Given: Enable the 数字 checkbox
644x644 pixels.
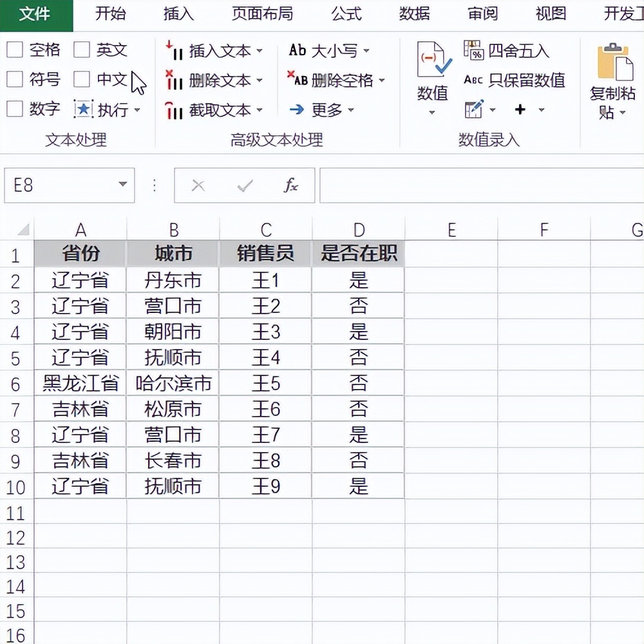Looking at the screenshot, I should click(x=14, y=108).
